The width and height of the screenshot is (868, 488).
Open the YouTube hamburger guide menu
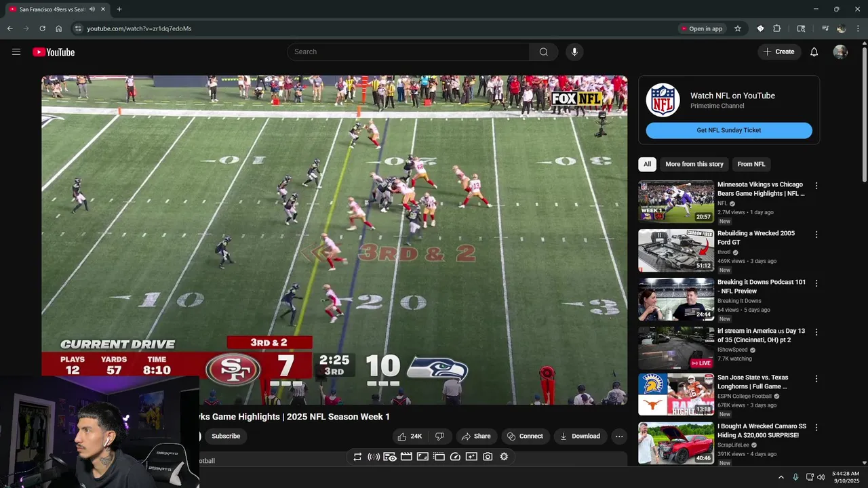click(16, 52)
